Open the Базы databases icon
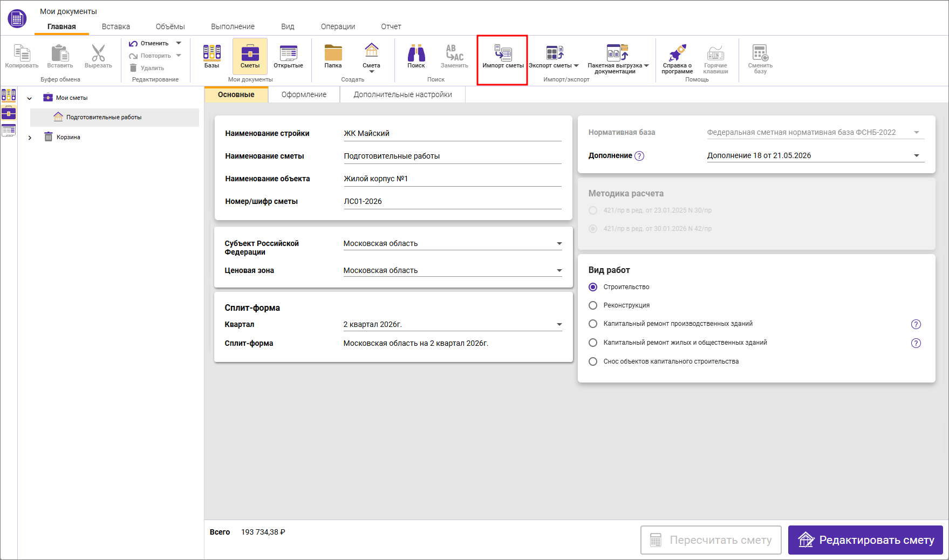Viewport: 949px width, 560px height. pyautogui.click(x=211, y=52)
